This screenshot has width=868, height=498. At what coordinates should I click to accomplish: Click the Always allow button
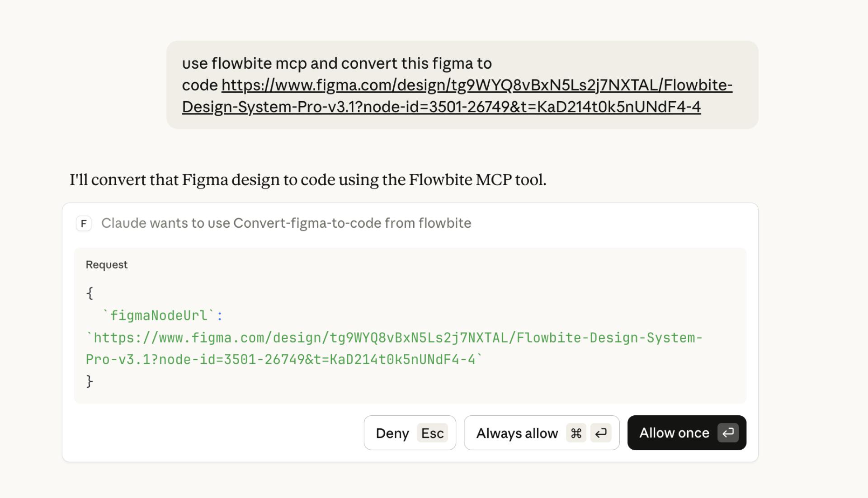(517, 433)
